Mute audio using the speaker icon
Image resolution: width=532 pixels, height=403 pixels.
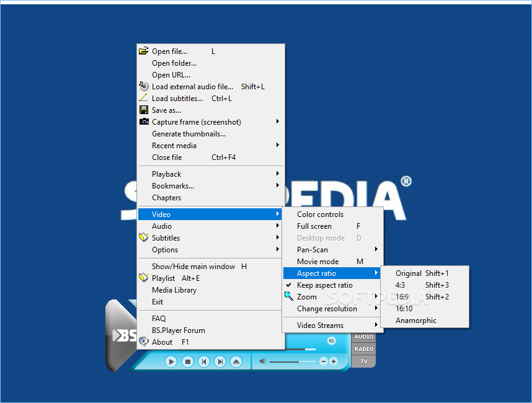coord(263,361)
